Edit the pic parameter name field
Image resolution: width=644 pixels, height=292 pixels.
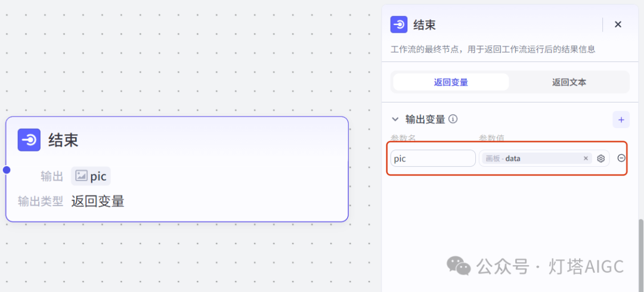tap(433, 159)
